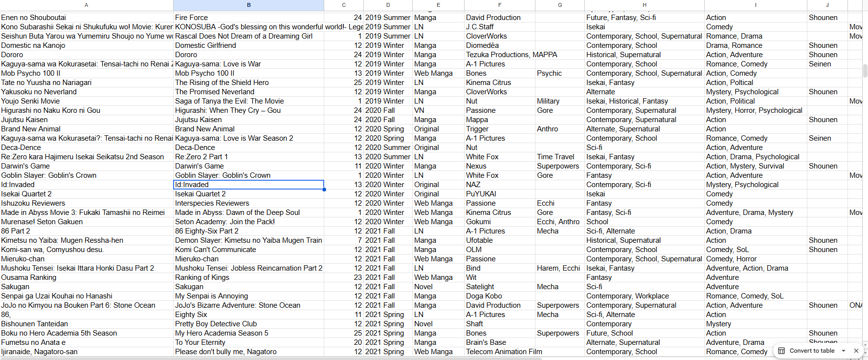Select 'JoJo's Bizarre Adventure: Stone Ocean' cell

coord(248,305)
